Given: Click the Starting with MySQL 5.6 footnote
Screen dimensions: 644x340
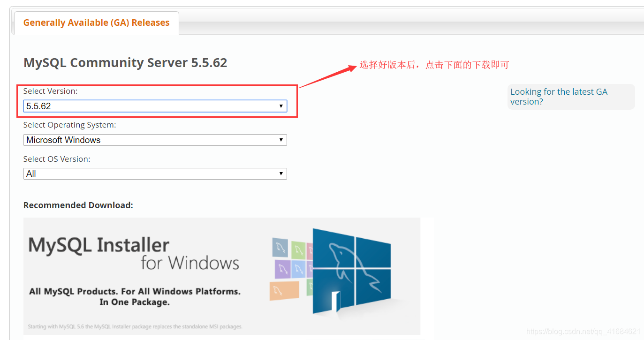Looking at the screenshot, I should coord(135,326).
